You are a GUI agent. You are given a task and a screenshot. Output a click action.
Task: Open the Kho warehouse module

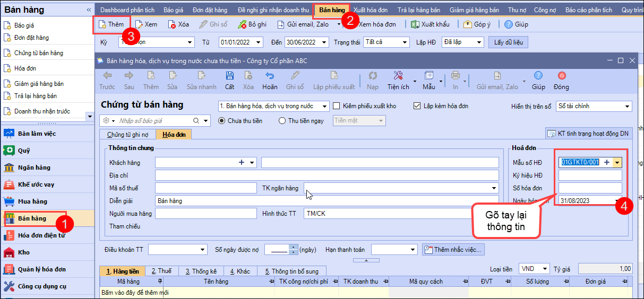point(24,252)
